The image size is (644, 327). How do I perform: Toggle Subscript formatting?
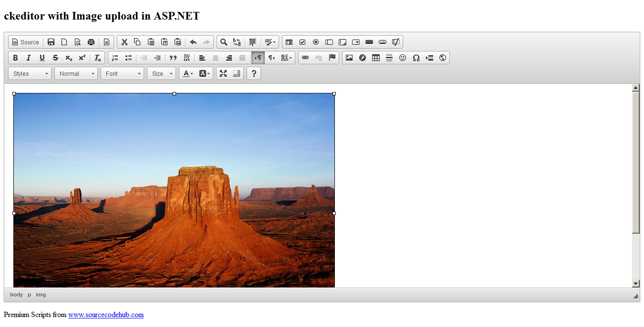tap(69, 58)
